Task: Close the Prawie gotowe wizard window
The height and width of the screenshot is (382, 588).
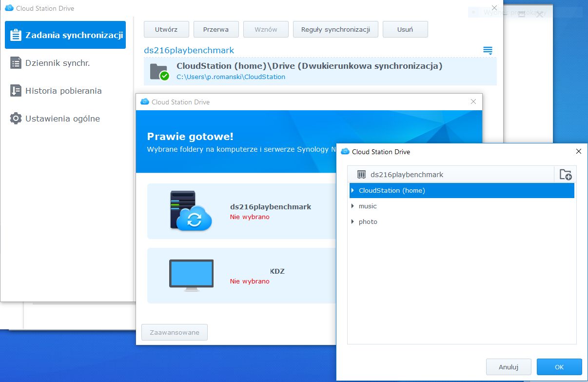Action: pyautogui.click(x=473, y=101)
